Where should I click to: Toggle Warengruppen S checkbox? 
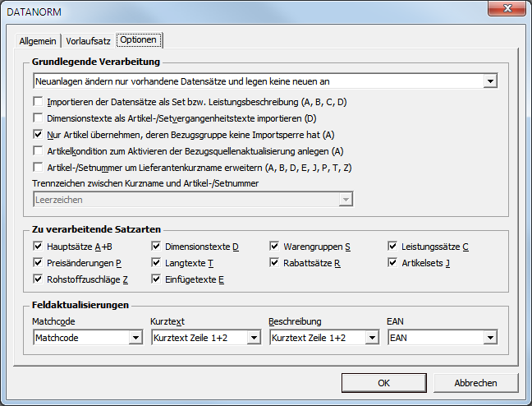click(x=275, y=246)
